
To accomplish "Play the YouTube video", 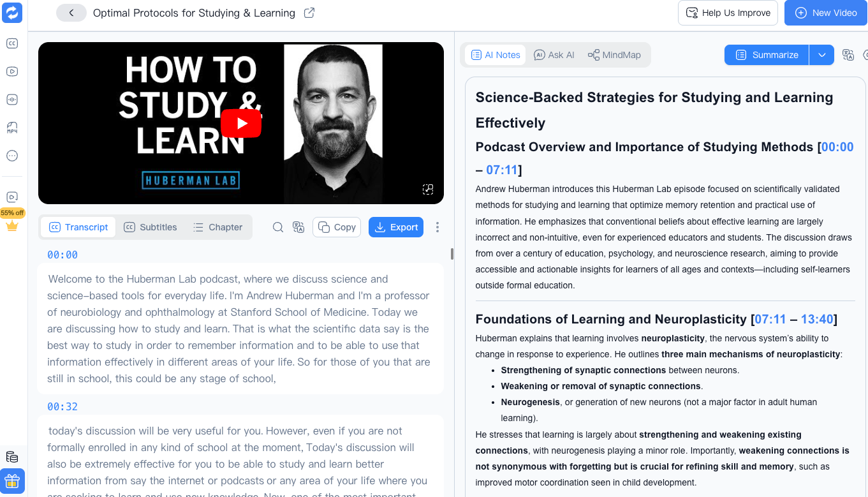I will point(241,123).
